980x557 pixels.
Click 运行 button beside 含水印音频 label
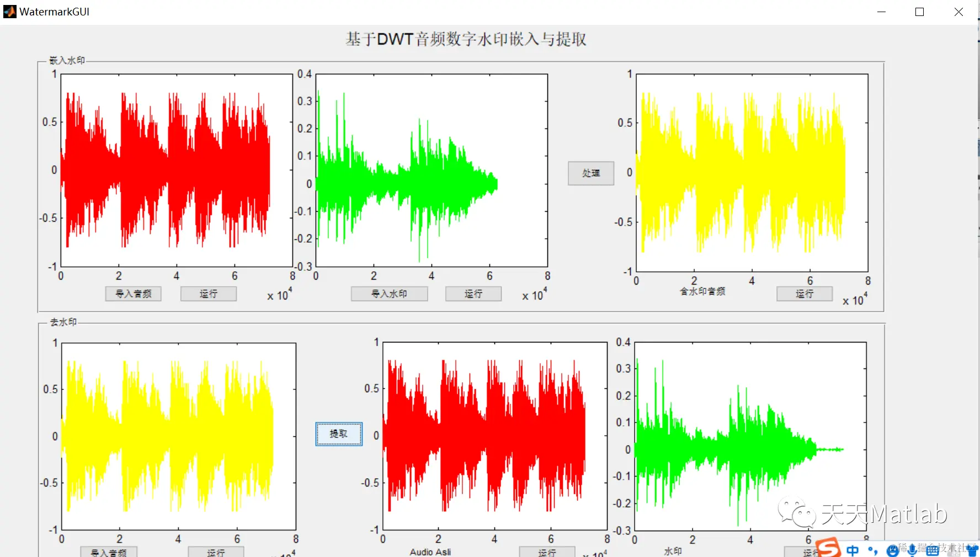805,294
